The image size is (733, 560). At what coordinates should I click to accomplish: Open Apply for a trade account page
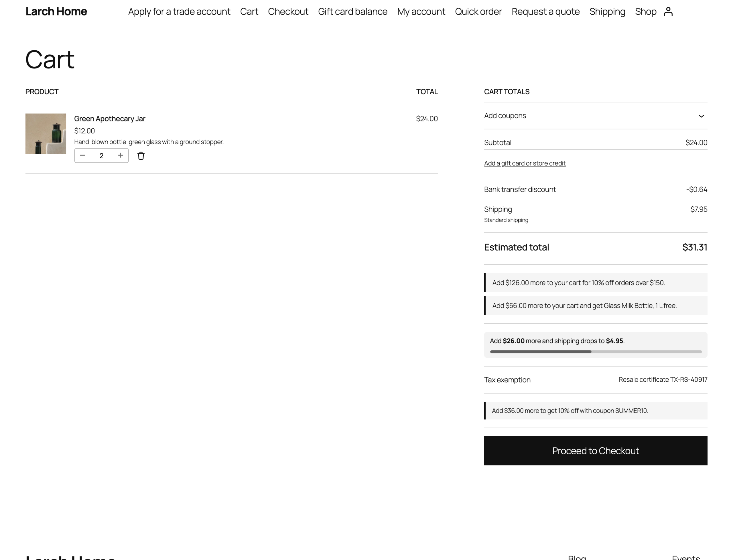coord(179,12)
